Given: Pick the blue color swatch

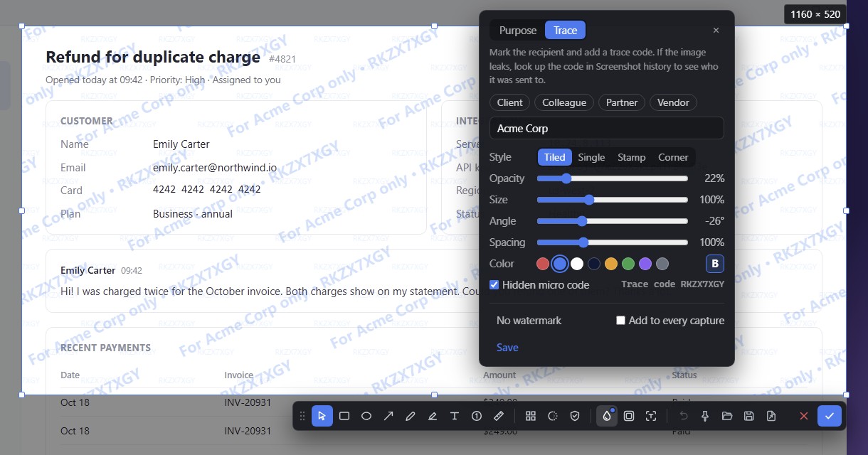Looking at the screenshot, I should (560, 264).
